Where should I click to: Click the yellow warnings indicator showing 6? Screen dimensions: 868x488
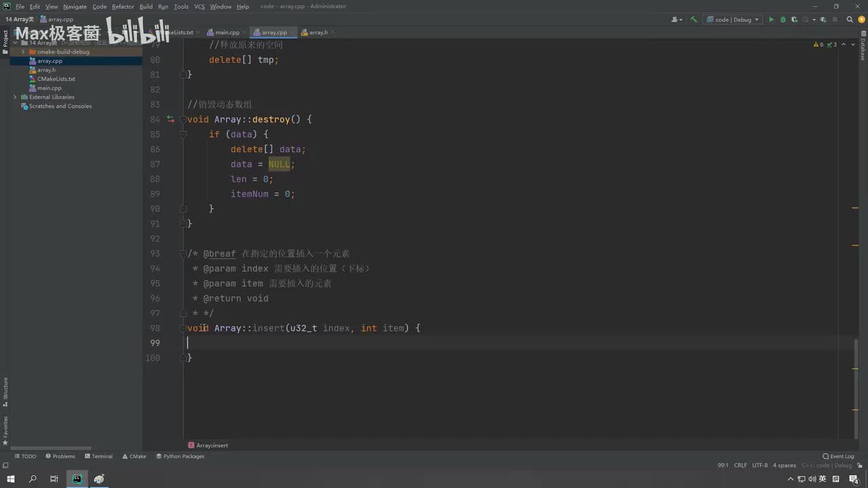(818, 45)
